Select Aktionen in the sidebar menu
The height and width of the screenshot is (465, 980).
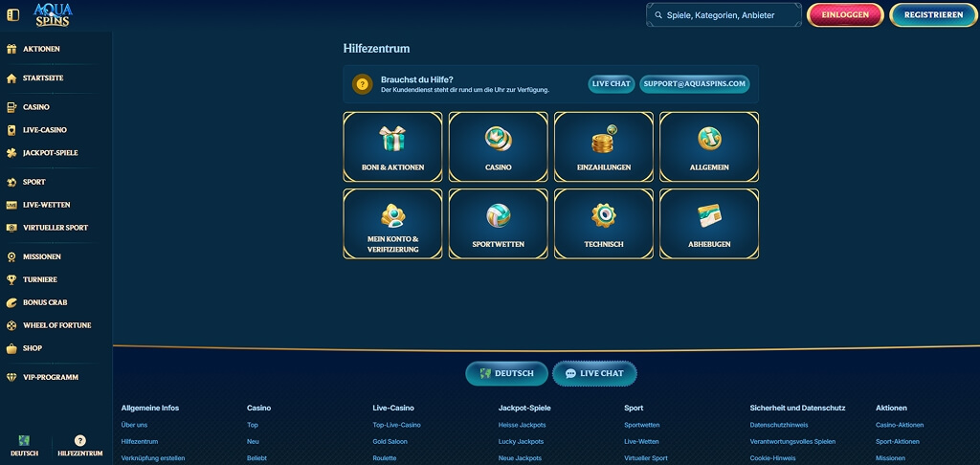click(41, 49)
